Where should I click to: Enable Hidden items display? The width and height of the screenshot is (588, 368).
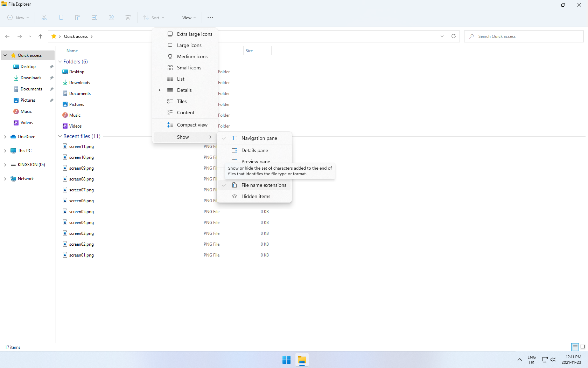coord(255,196)
